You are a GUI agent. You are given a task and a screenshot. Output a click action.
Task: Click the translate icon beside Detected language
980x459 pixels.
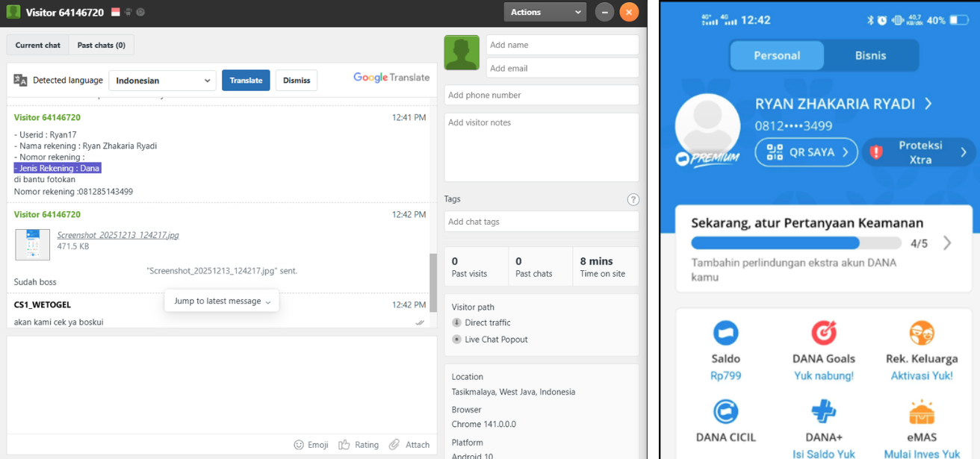point(21,81)
